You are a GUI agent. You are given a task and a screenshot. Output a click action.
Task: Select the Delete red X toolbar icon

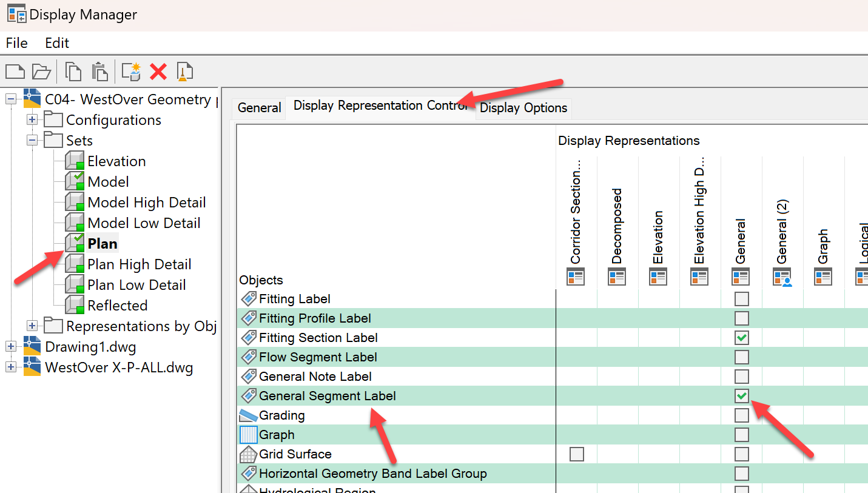pyautogui.click(x=157, y=71)
